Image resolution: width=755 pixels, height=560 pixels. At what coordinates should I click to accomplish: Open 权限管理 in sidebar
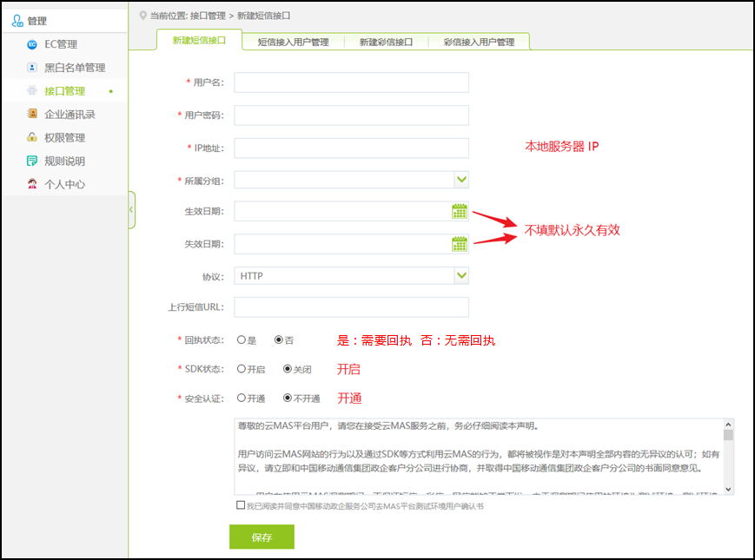[x=65, y=137]
